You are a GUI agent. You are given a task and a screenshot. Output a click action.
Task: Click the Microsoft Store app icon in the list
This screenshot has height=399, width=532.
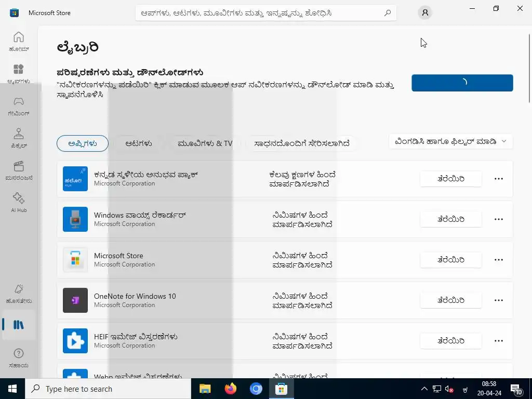tap(75, 260)
